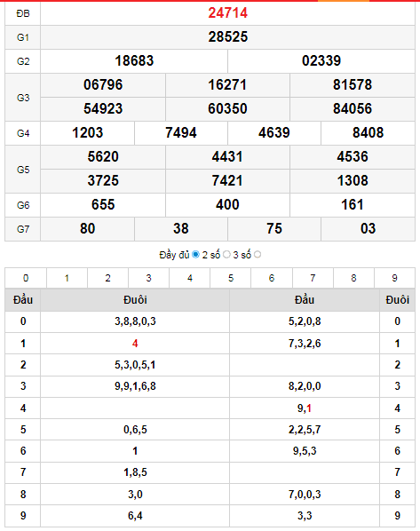The image size is (420, 531).
Task: Click the head cell "3,3"
Action: click(305, 516)
